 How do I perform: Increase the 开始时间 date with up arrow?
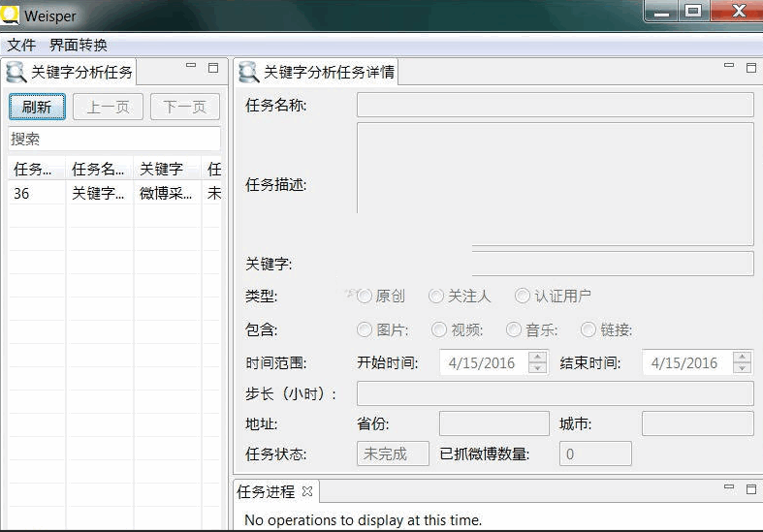click(537, 358)
